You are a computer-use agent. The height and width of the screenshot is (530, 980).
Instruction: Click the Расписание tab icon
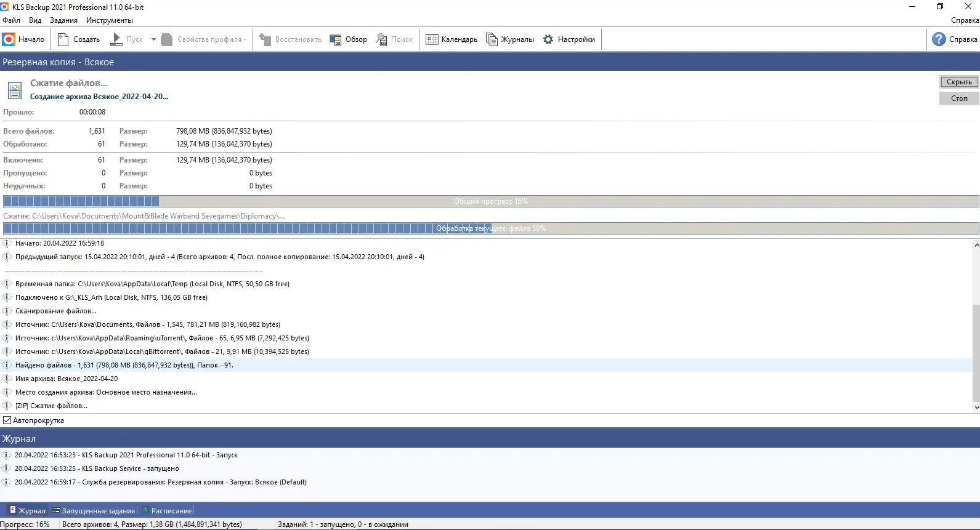[145, 510]
